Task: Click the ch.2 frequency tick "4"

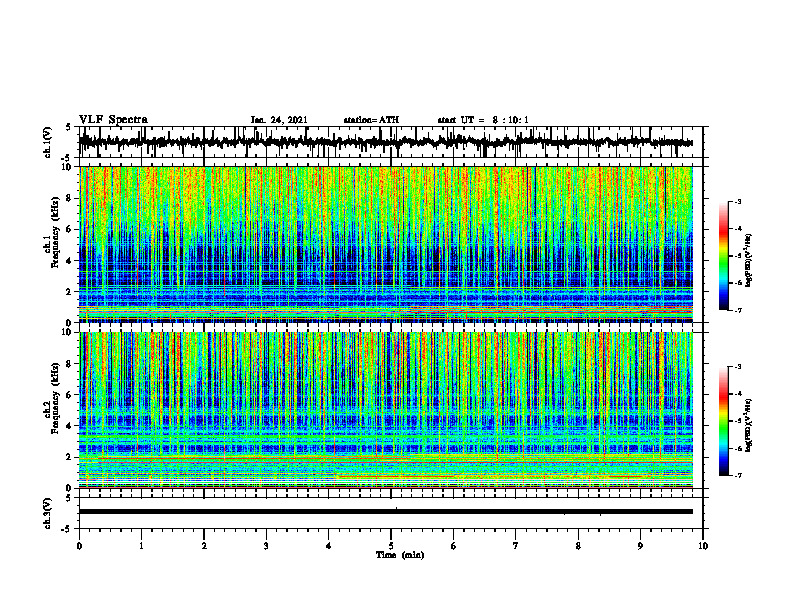Action: pos(70,426)
